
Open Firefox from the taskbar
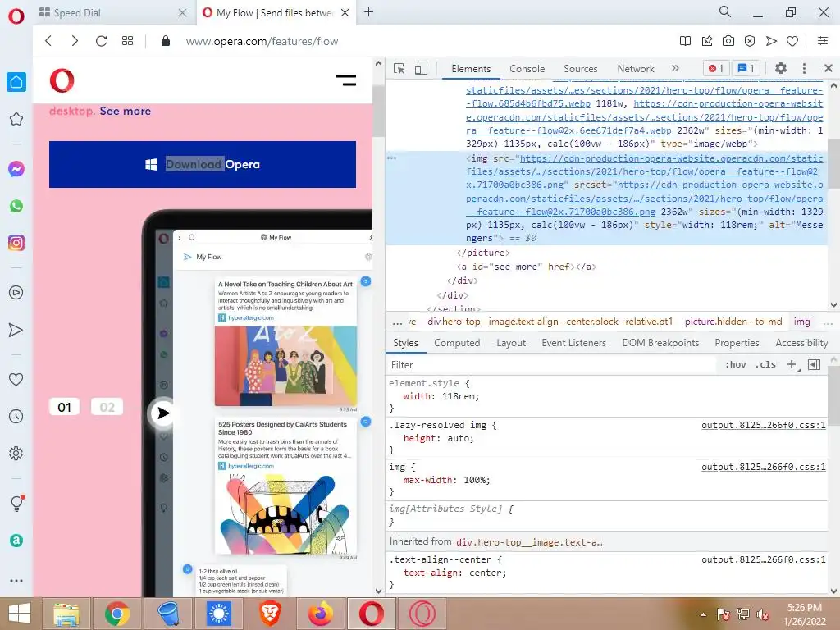click(321, 614)
